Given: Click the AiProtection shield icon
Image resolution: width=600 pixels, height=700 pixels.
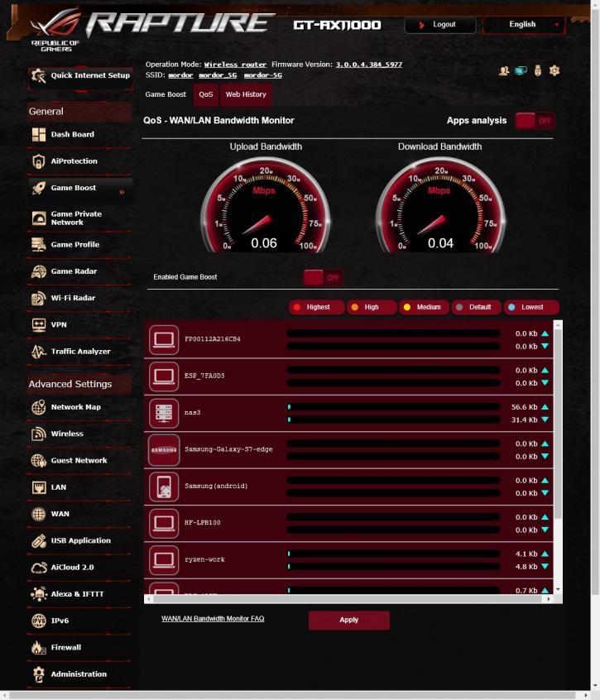Looking at the screenshot, I should [39, 161].
